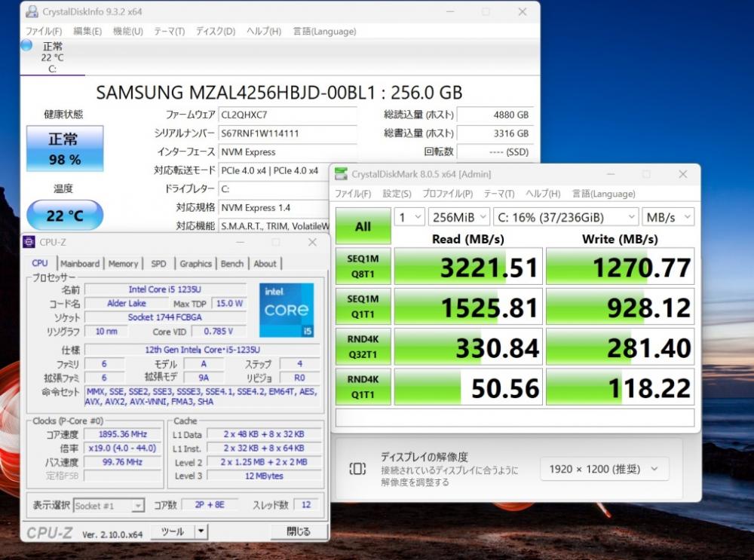The height and width of the screenshot is (560, 754).
Task: Run the SEQ1M Q1T1 benchmark
Action: (x=363, y=307)
